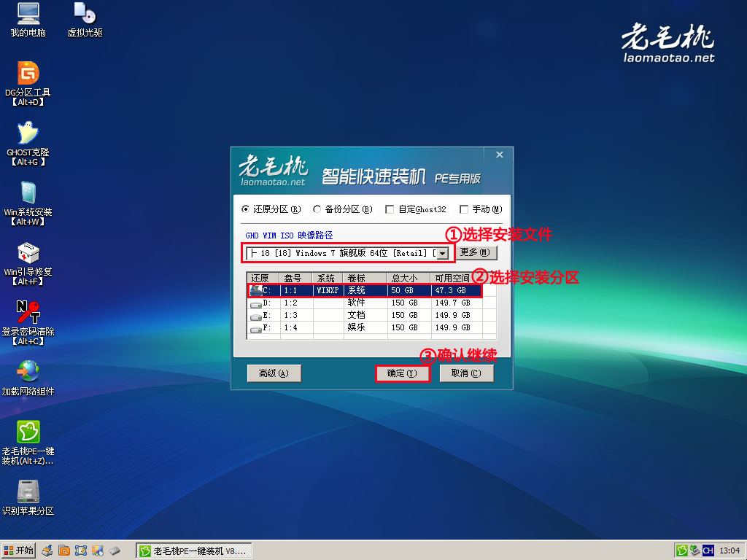Click the 更多(M) button
The height and width of the screenshot is (560, 747).
[x=475, y=252]
